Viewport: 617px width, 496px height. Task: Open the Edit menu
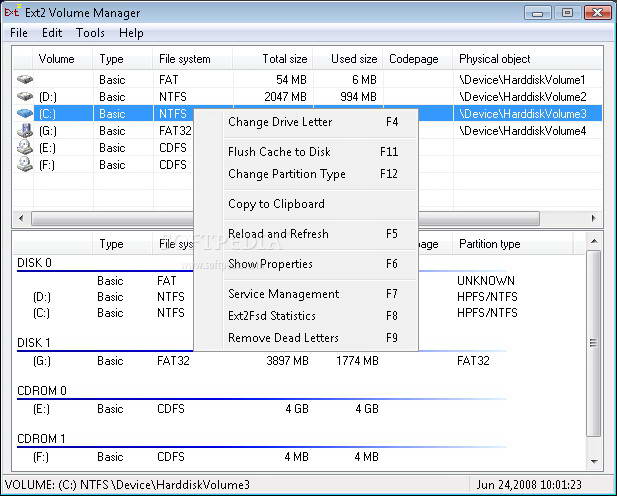pyautogui.click(x=52, y=33)
